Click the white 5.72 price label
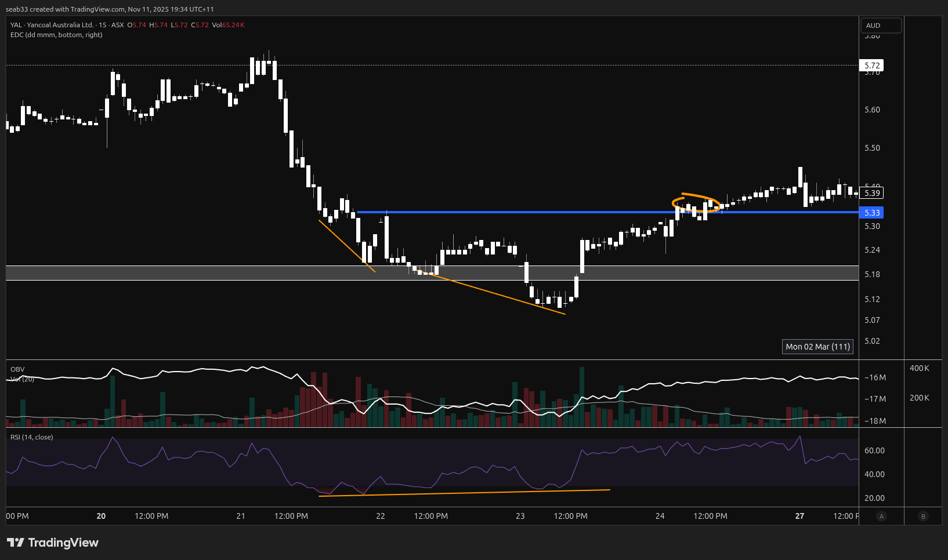Viewport: 948px width, 560px height. tap(871, 66)
